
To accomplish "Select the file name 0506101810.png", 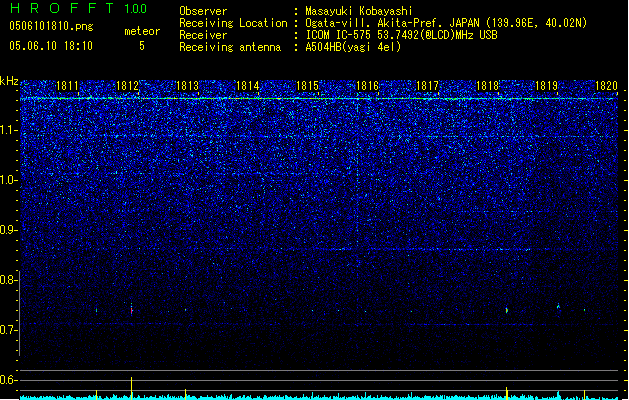I will [51, 26].
